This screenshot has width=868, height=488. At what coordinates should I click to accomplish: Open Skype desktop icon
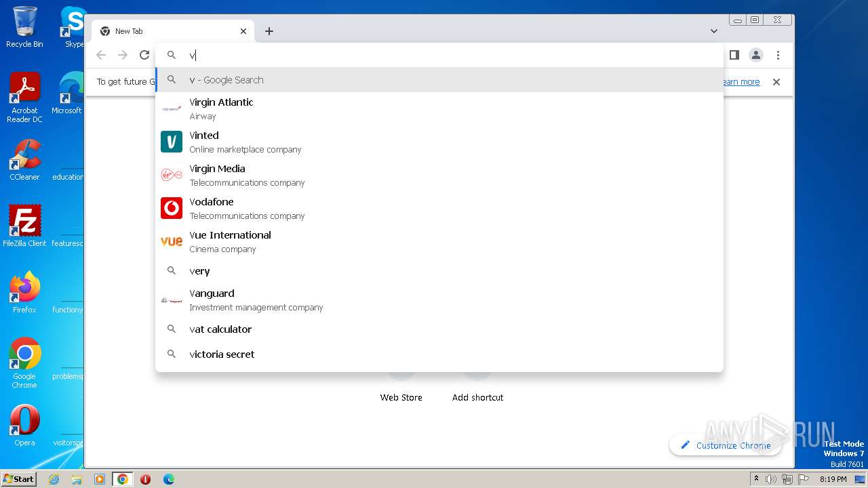click(73, 28)
